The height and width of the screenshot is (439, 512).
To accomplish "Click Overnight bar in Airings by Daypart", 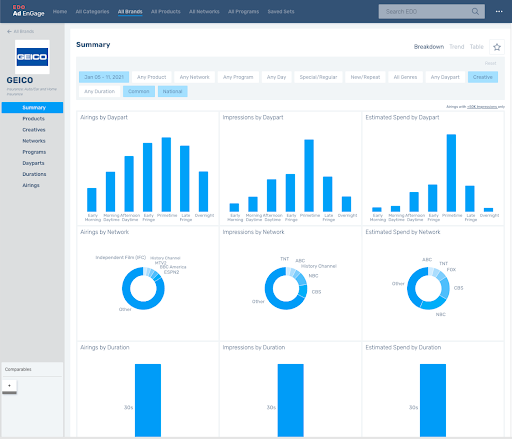I will 203,191.
